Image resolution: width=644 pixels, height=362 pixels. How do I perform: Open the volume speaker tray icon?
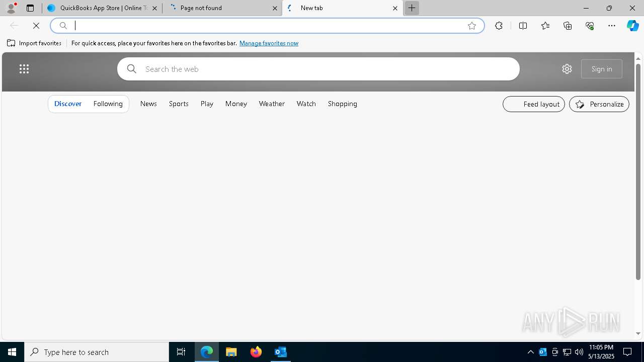point(579,352)
